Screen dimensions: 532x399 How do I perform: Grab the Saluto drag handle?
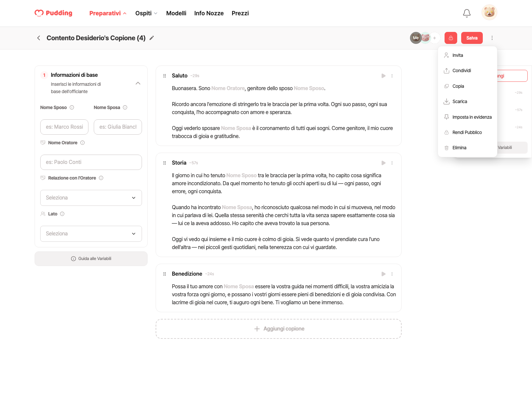coord(165,76)
